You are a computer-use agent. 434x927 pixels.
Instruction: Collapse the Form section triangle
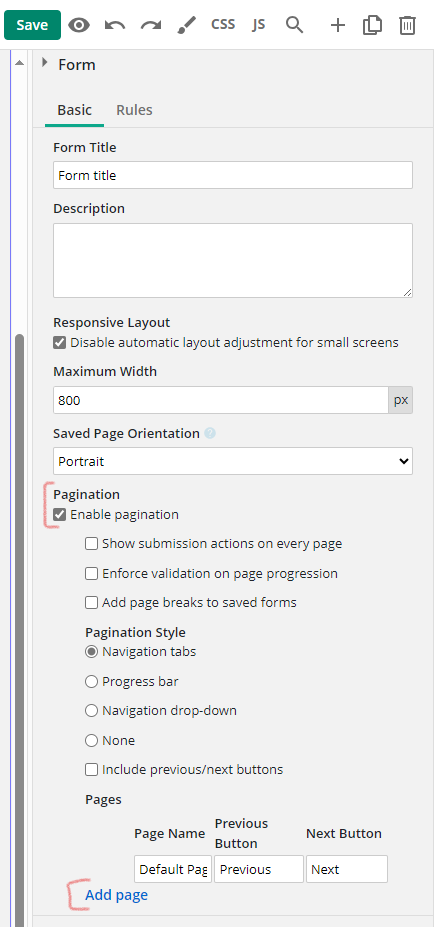coord(45,62)
